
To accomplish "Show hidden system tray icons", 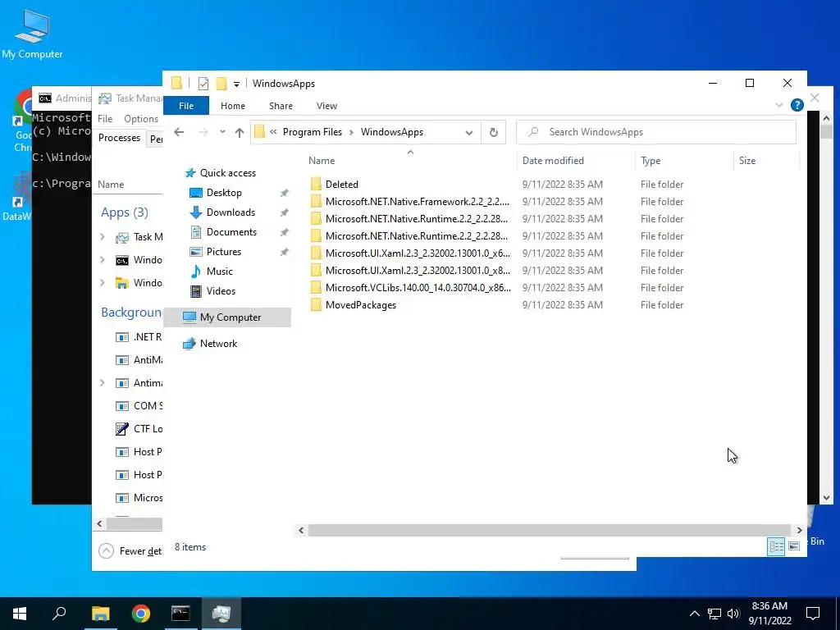I will [x=694, y=614].
